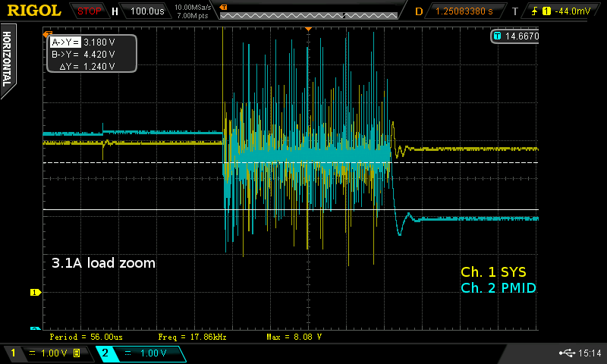607x364 pixels.
Task: Click the Period = 56.00us measurement
Action: tap(86, 337)
